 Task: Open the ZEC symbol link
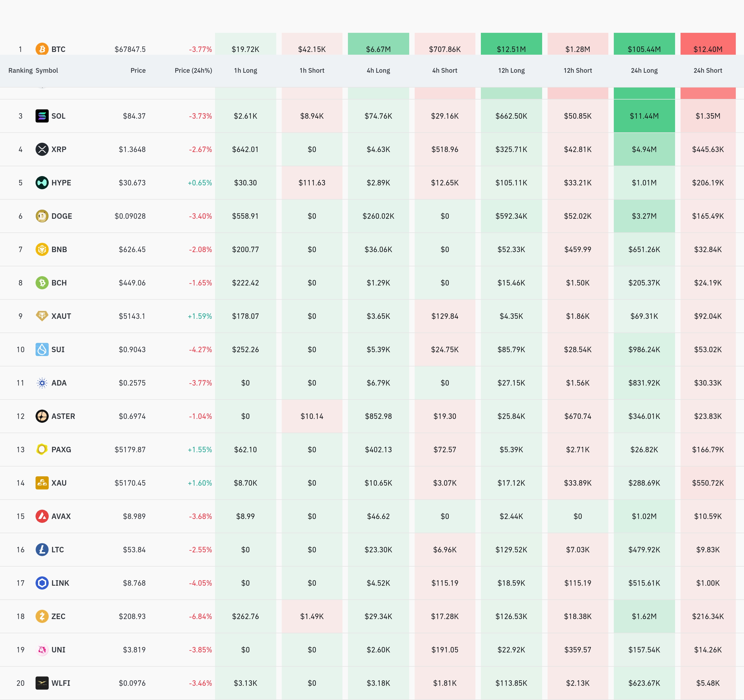(x=58, y=617)
